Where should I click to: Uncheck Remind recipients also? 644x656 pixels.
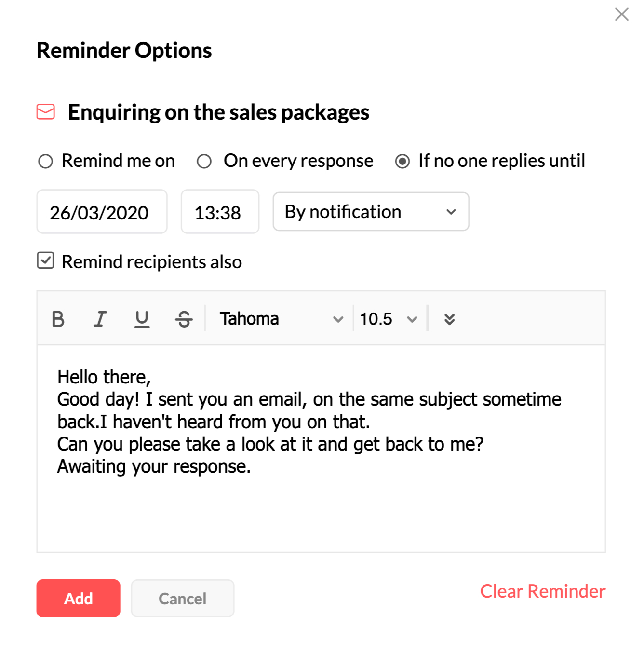pos(46,261)
